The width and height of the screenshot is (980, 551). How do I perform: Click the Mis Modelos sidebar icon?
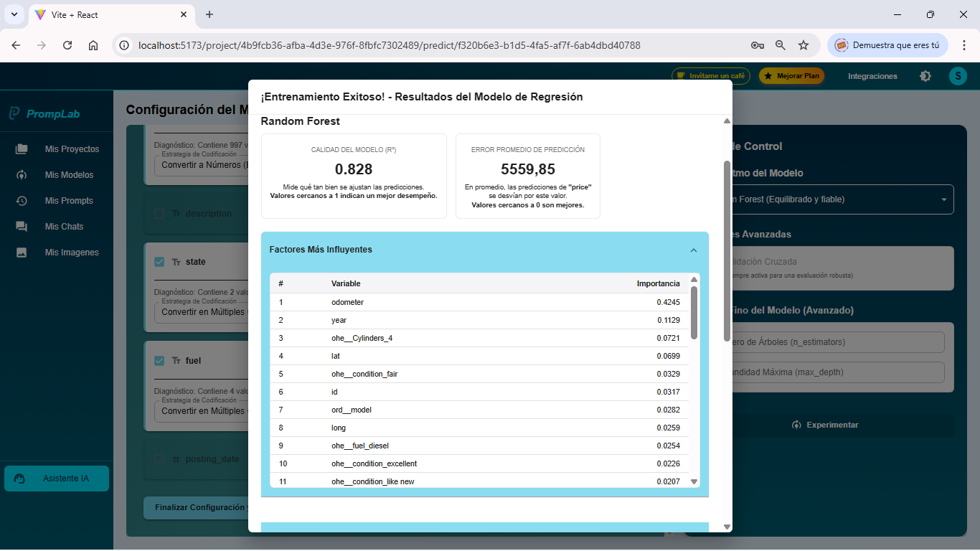pos(22,175)
